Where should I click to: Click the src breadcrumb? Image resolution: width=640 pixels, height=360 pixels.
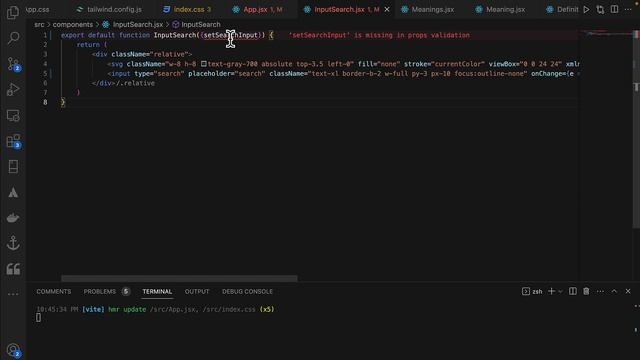point(39,24)
